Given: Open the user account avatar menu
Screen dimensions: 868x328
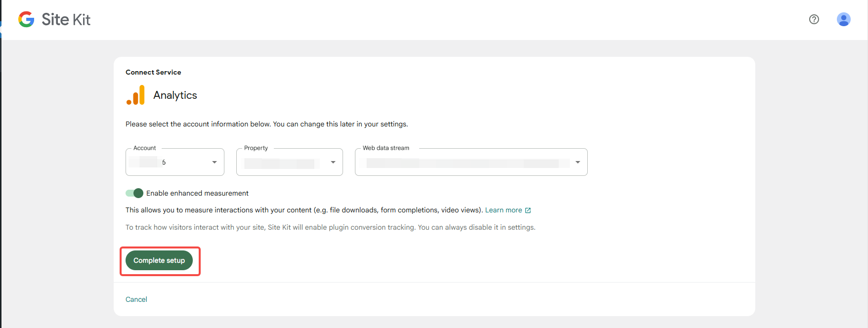Looking at the screenshot, I should click(x=843, y=19).
